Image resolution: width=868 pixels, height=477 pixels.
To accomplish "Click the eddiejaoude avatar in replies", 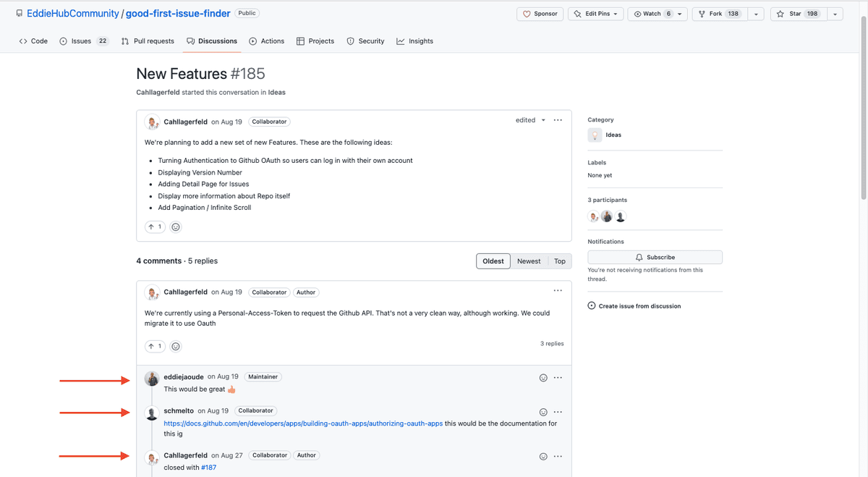I will 152,378.
